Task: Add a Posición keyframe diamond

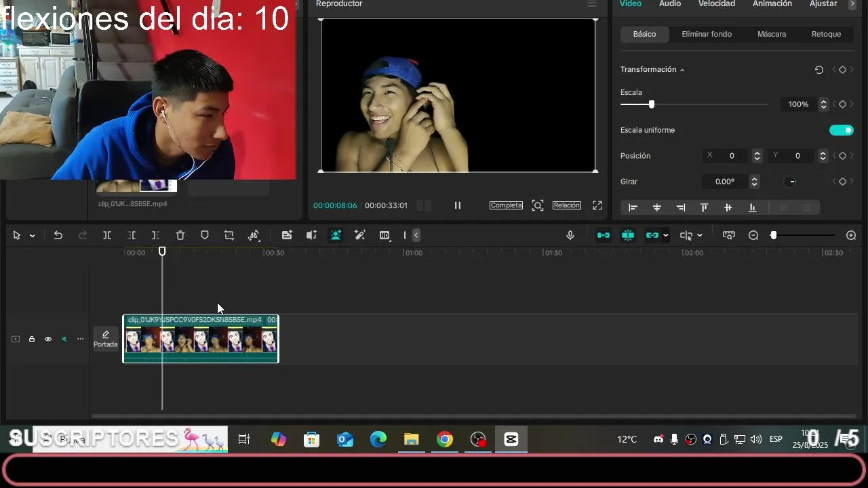Action: click(842, 156)
